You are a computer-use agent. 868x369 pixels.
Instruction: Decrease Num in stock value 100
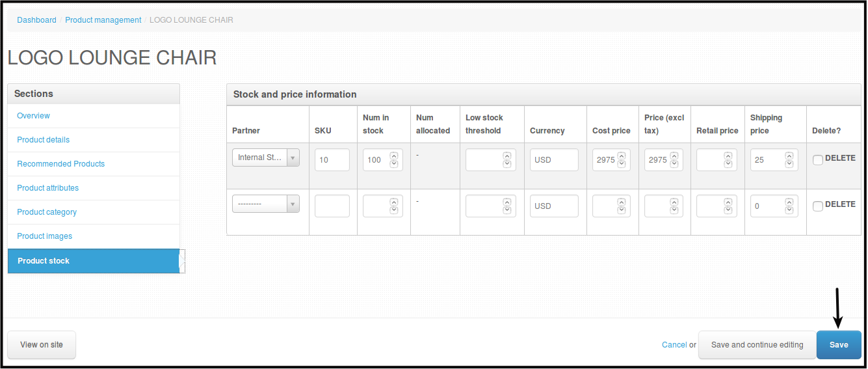pos(393,164)
